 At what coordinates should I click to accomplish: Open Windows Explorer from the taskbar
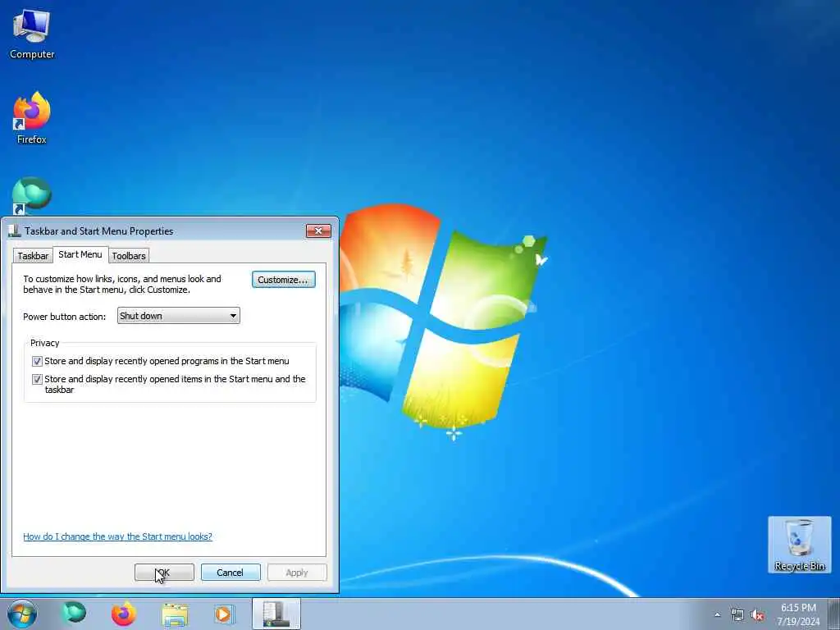(175, 614)
